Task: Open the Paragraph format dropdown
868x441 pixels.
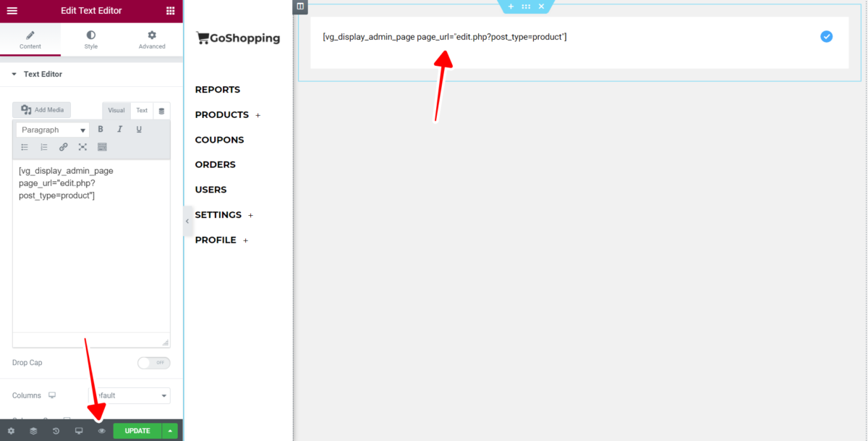Action: [52, 129]
